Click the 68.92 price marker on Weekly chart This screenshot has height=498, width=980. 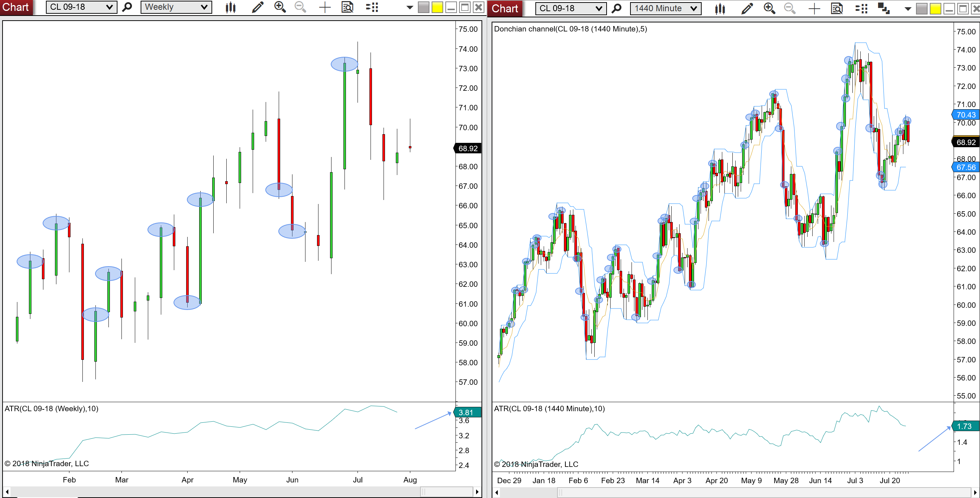pyautogui.click(x=467, y=149)
